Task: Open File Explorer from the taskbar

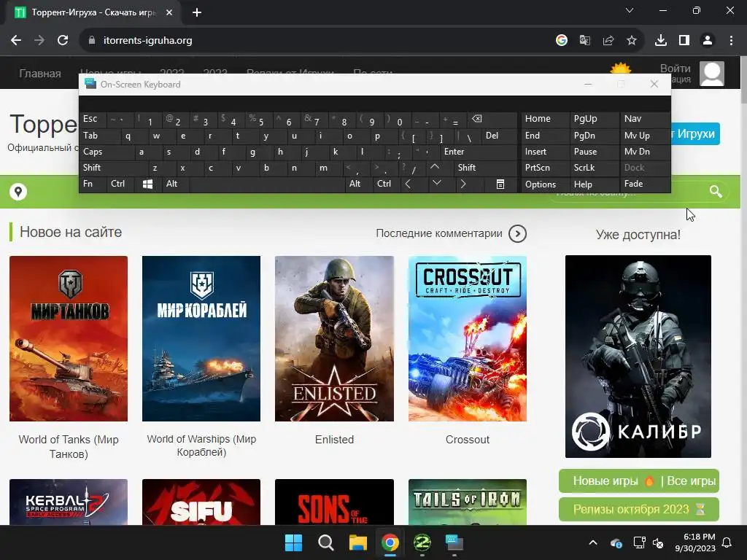Action: click(357, 542)
